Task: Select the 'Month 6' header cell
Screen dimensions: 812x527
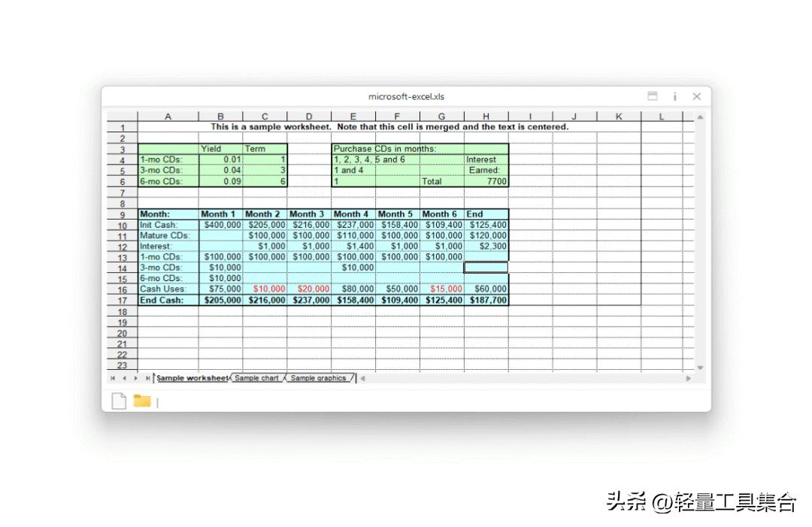Action: click(442, 214)
